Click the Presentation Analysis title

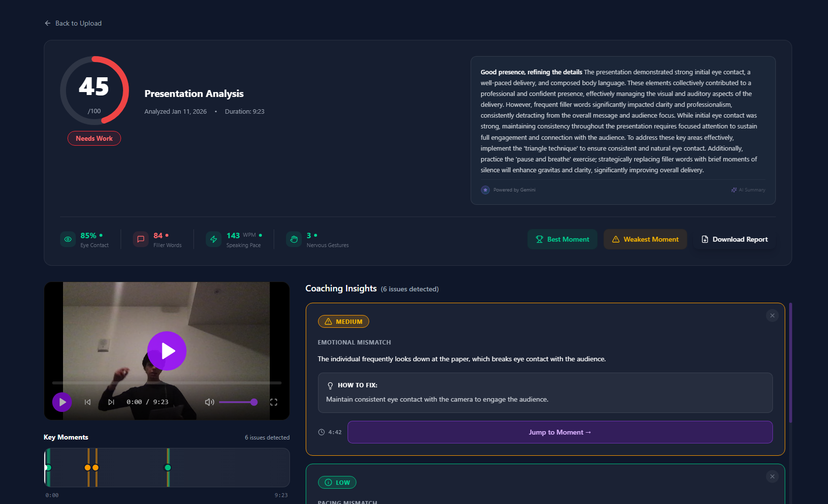click(194, 94)
